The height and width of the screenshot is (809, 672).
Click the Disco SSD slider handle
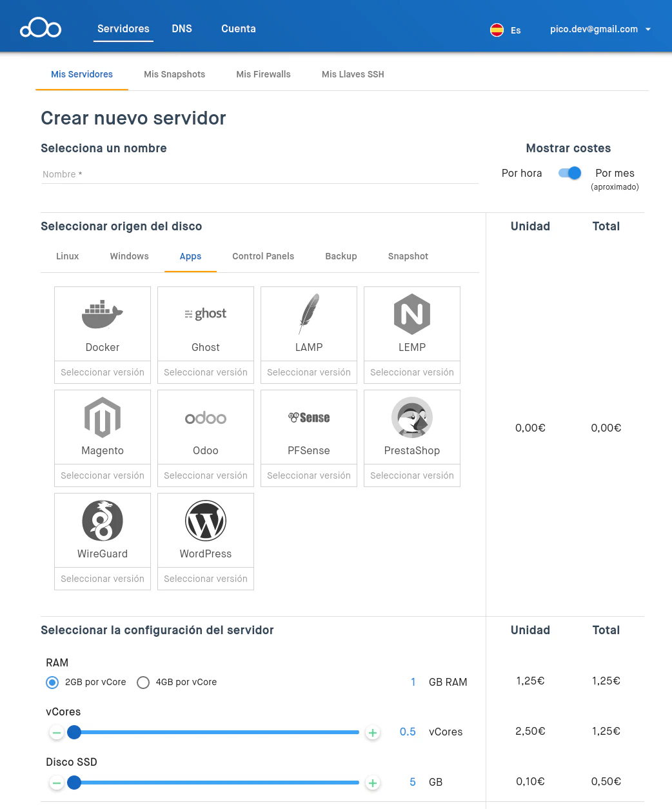74,783
